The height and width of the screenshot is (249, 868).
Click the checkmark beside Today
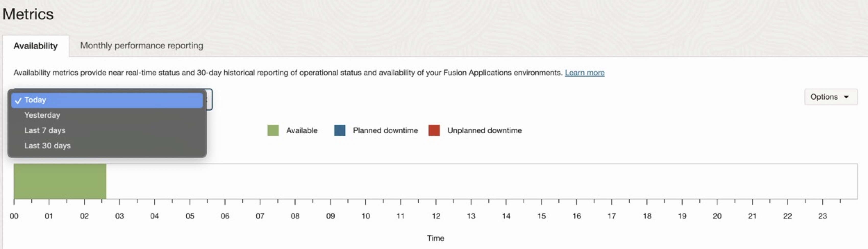click(18, 100)
